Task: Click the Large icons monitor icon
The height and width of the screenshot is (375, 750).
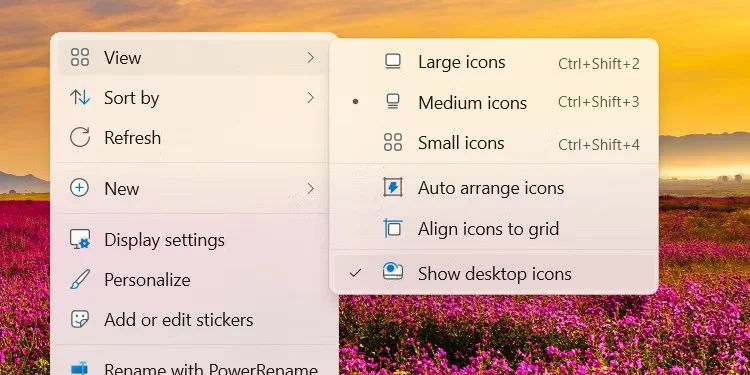Action: click(393, 62)
